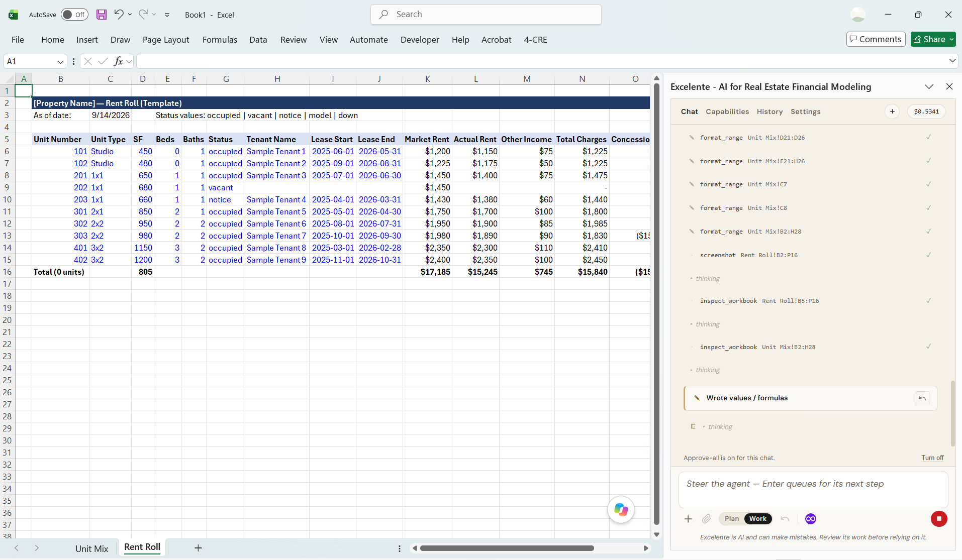The width and height of the screenshot is (962, 560).
Task: Click the formula bar Cancel X icon
Action: coord(88,61)
